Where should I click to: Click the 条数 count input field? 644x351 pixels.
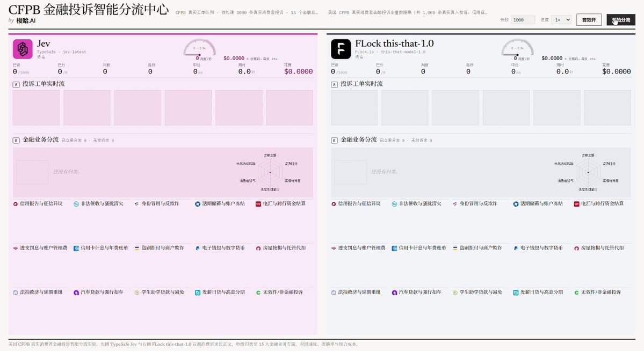pos(523,20)
